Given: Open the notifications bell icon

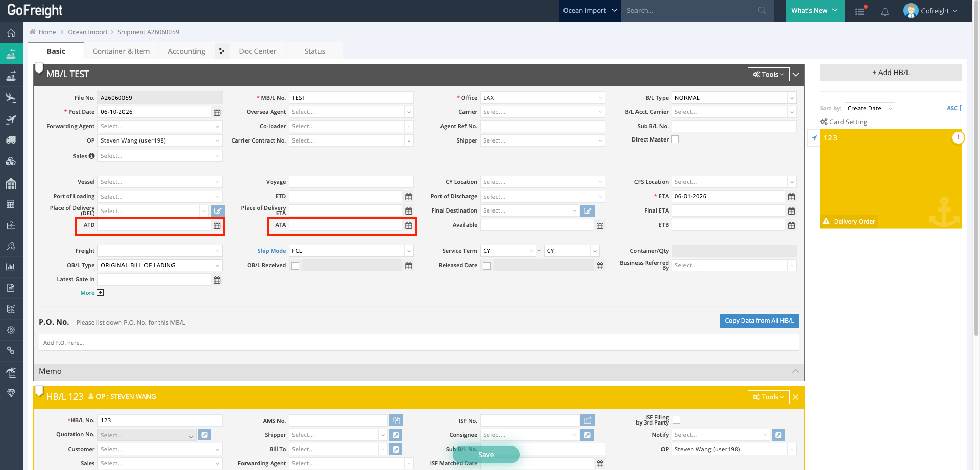Looking at the screenshot, I should click(885, 11).
